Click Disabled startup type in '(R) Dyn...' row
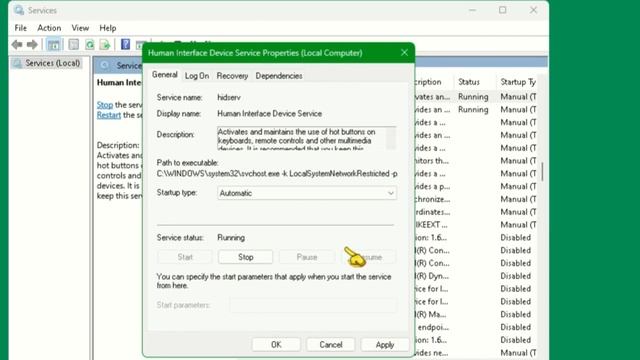Image resolution: width=640 pixels, height=360 pixels. (516, 276)
